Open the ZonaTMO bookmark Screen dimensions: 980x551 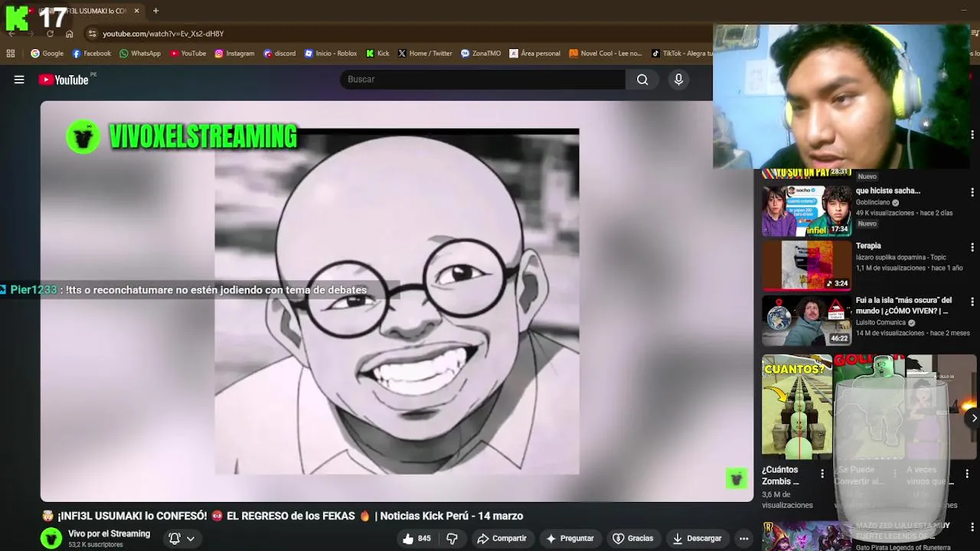pyautogui.click(x=480, y=54)
